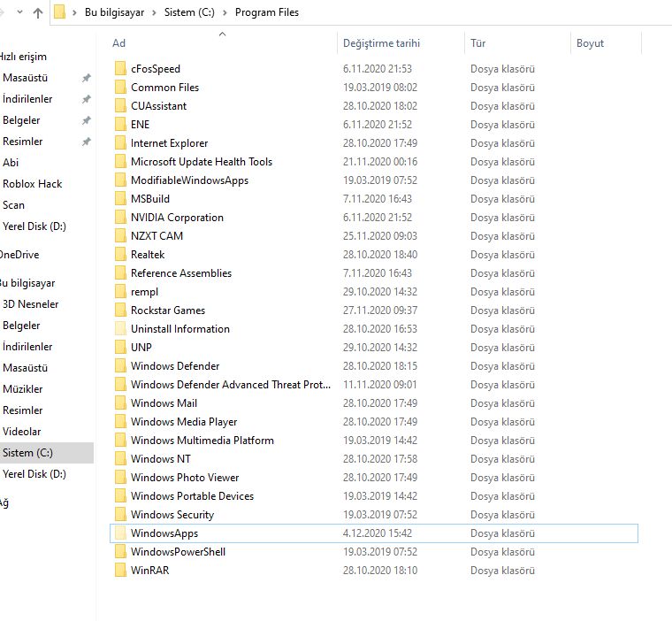Image resolution: width=672 pixels, height=621 pixels.
Task: Select the ModifiableWindowsApps folder icon
Action: click(x=120, y=180)
